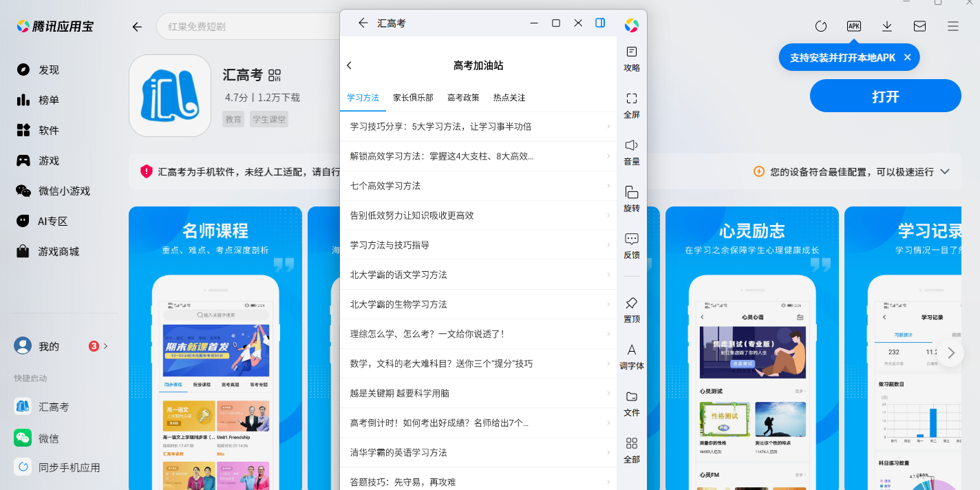Open article 学习方法与技巧指导
Viewport: 980px width, 490px height.
tap(478, 245)
